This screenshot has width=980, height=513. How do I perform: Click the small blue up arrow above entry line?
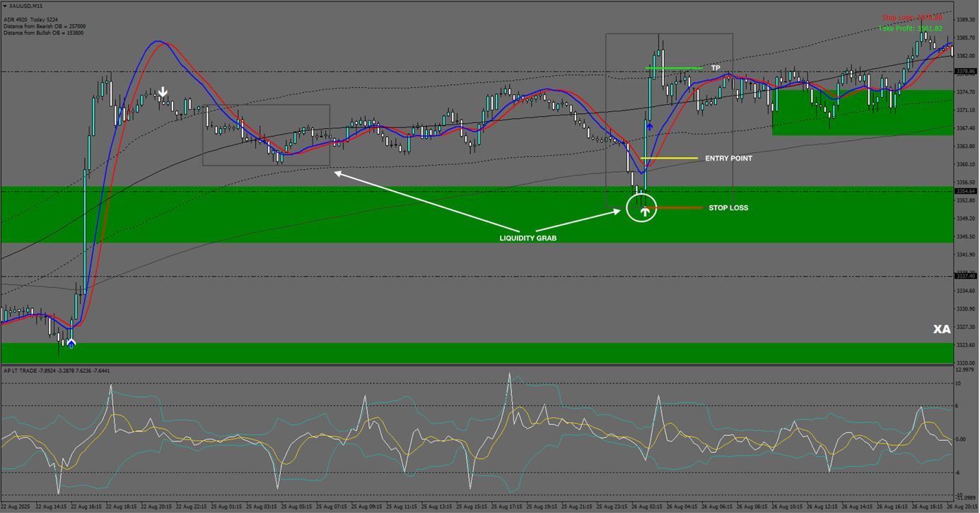[649, 127]
